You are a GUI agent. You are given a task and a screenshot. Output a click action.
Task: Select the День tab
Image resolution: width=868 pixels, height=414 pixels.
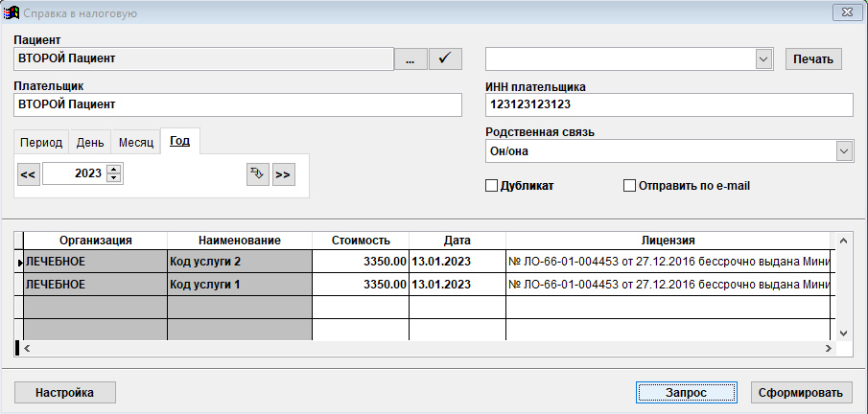click(90, 142)
